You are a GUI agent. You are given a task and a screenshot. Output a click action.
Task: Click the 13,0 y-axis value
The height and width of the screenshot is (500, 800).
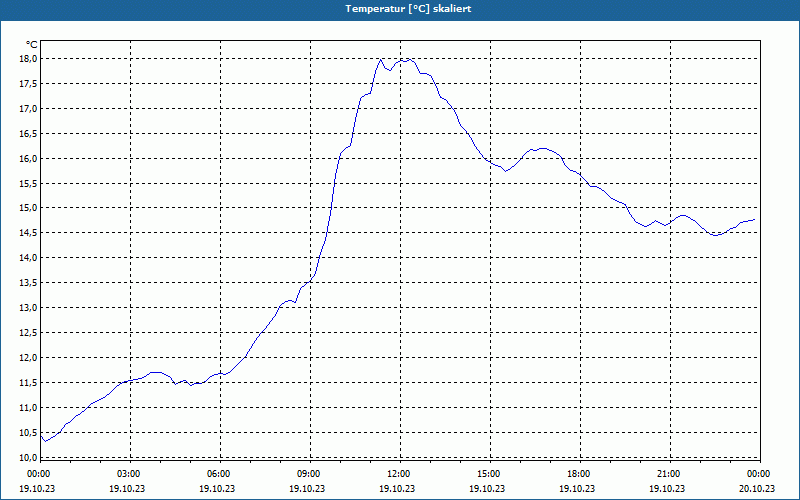(28, 308)
